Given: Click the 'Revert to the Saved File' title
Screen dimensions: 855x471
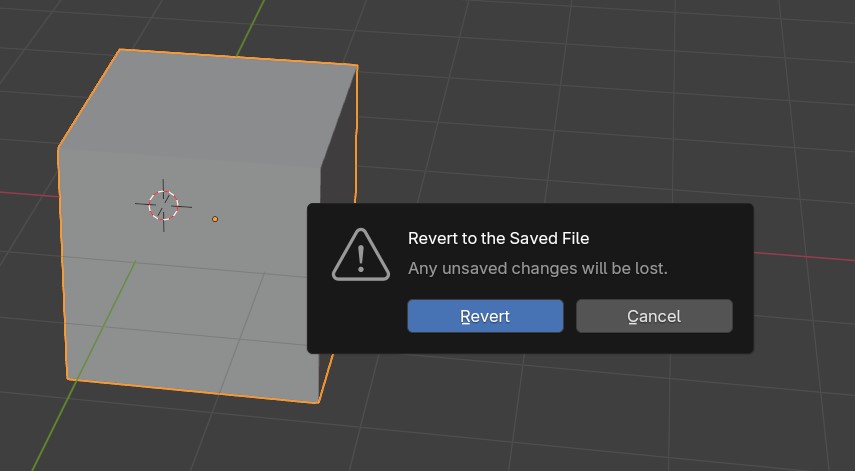Looking at the screenshot, I should (x=498, y=238).
